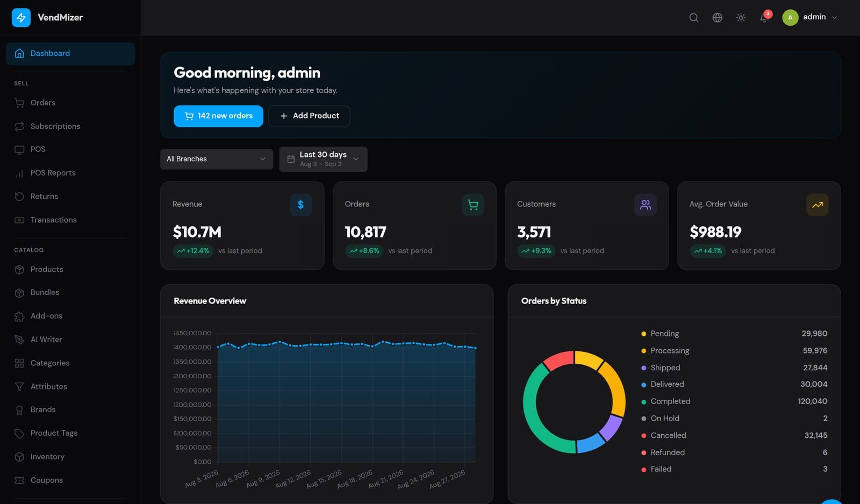Click the 120,040 Completed count
This screenshot has width=860, height=504.
tap(813, 401)
